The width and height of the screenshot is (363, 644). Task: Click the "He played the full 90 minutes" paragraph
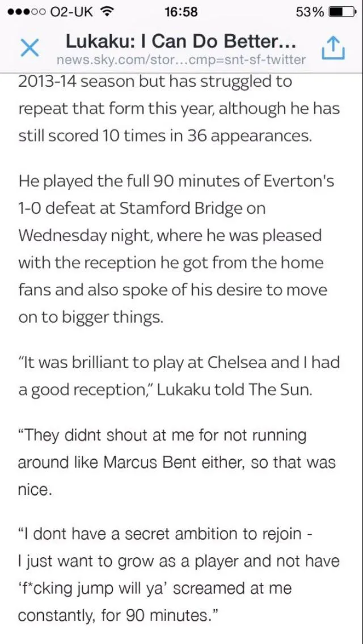pyautogui.click(x=176, y=181)
